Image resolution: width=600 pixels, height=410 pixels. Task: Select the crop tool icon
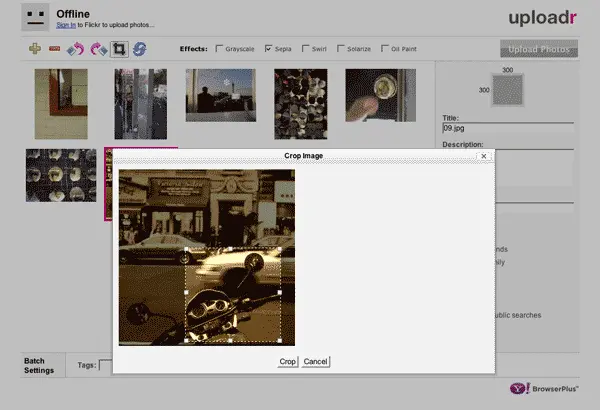119,49
